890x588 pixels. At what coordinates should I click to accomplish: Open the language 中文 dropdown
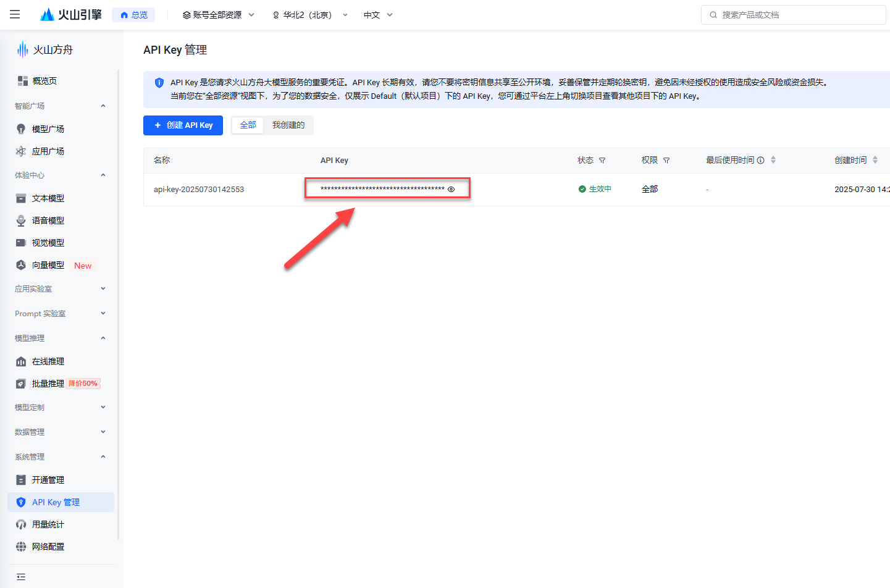(378, 15)
